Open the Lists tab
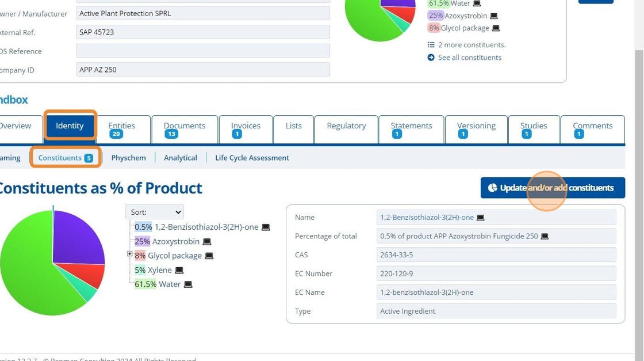This screenshot has width=644, height=361. click(294, 129)
